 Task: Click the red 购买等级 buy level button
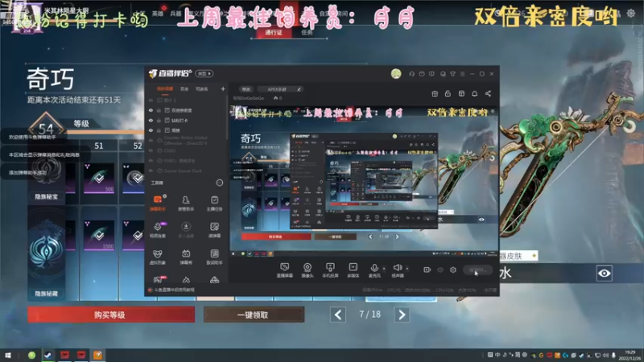point(111,315)
